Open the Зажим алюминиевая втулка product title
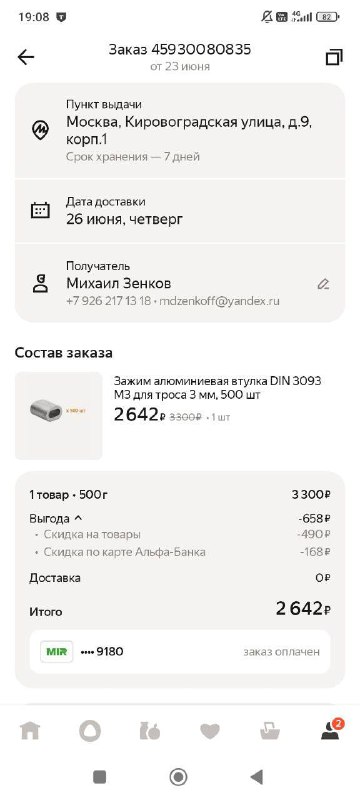Viewport: 360px width, 800px height. coord(217,388)
